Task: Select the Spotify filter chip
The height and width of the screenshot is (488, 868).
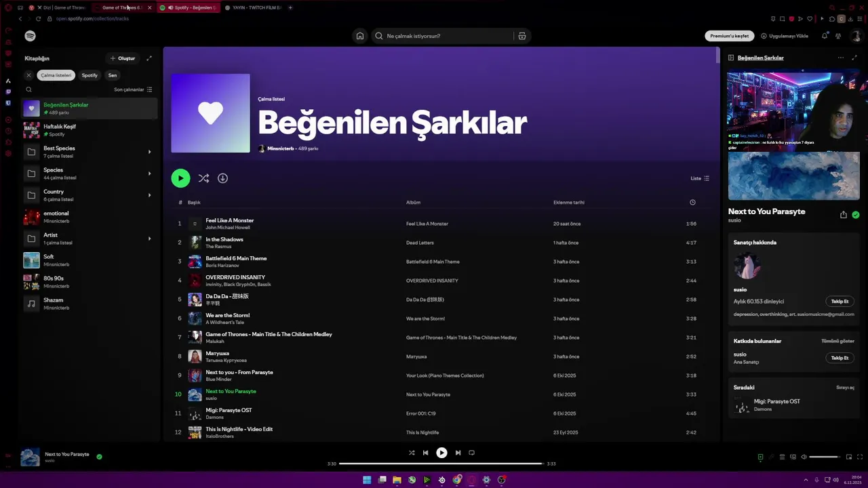Action: 90,75
